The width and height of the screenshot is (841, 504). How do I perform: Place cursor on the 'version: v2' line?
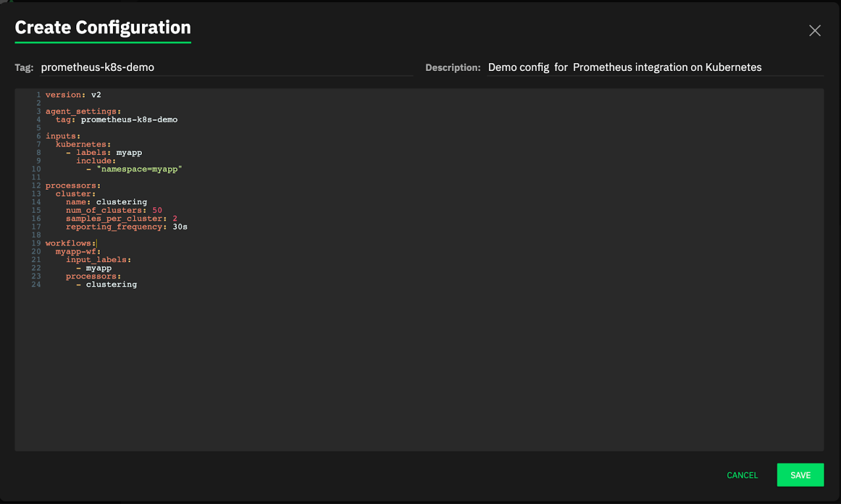point(73,95)
